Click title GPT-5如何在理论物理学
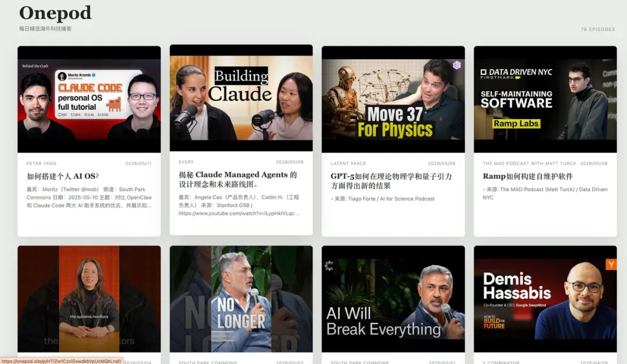The image size is (627, 364). click(391, 181)
